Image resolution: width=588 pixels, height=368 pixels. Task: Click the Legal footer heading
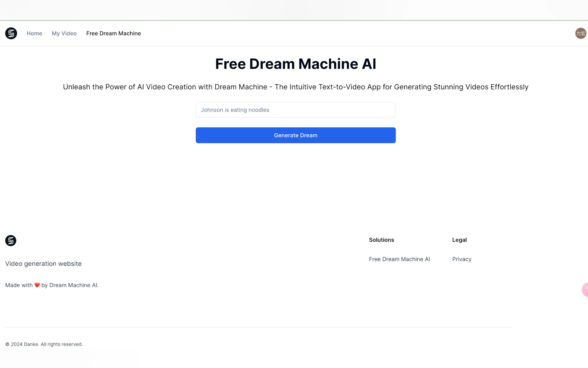click(460, 240)
